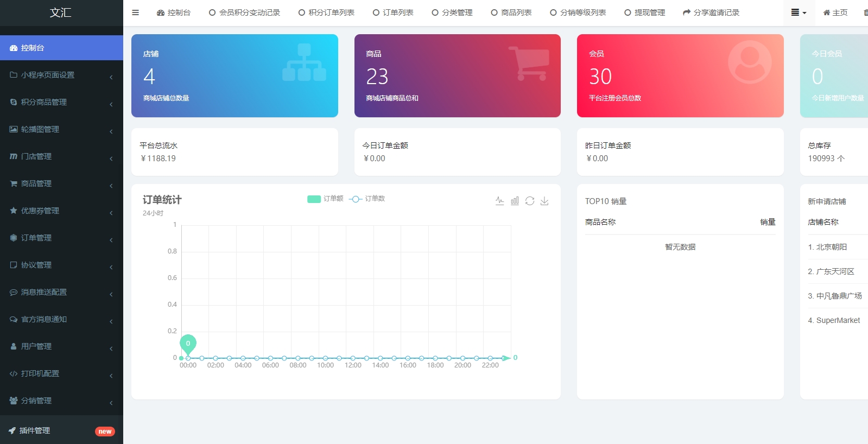Click the 插件管理 rocket icon

coord(12,430)
